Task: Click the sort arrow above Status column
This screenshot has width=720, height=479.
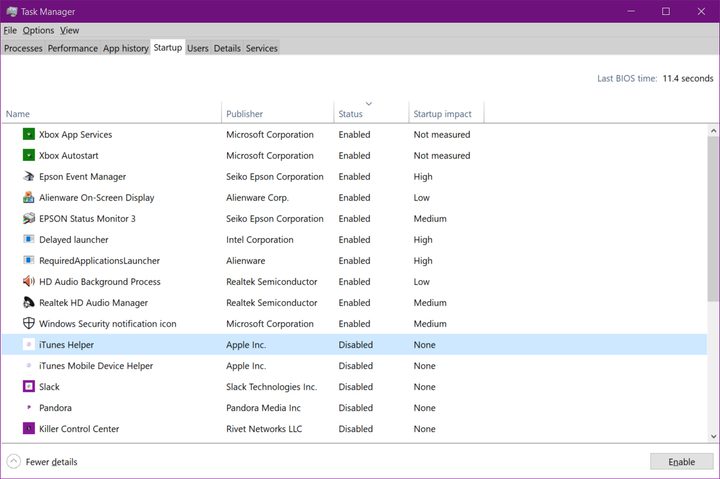Action: (369, 104)
